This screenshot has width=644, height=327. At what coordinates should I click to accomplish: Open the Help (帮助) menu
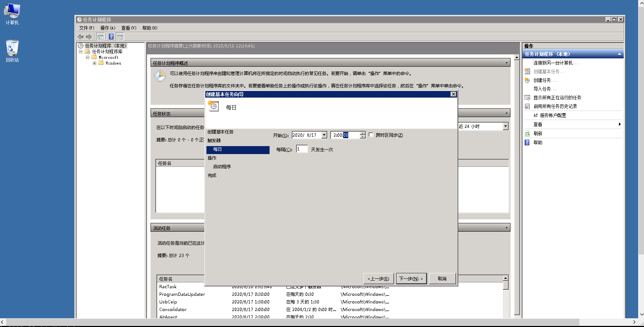[x=150, y=28]
